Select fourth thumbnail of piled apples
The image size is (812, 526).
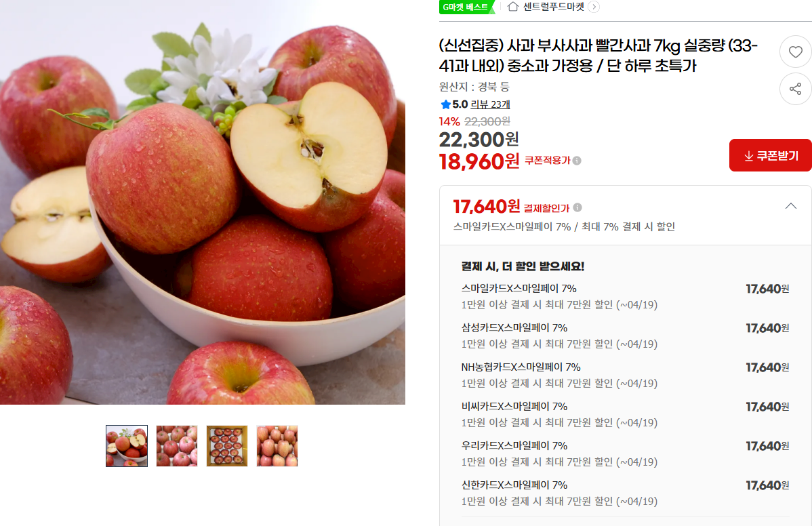[x=277, y=446]
